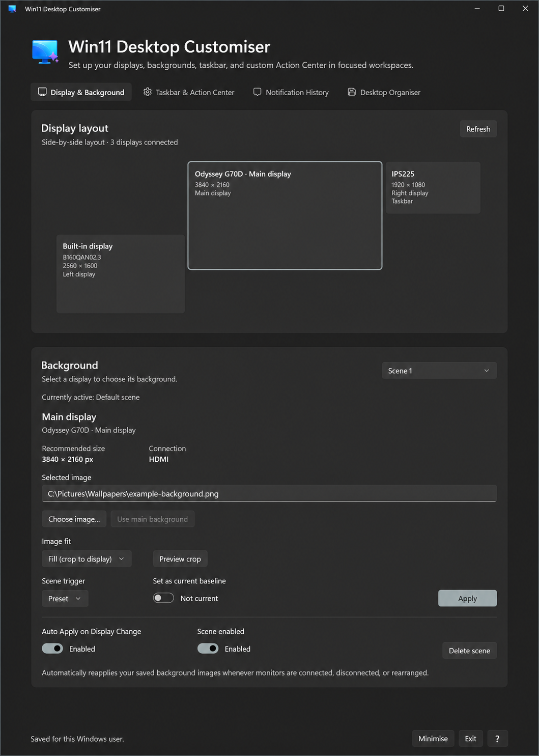This screenshot has width=539, height=756.
Task: Open the Display & Background tab
Action: click(x=81, y=92)
